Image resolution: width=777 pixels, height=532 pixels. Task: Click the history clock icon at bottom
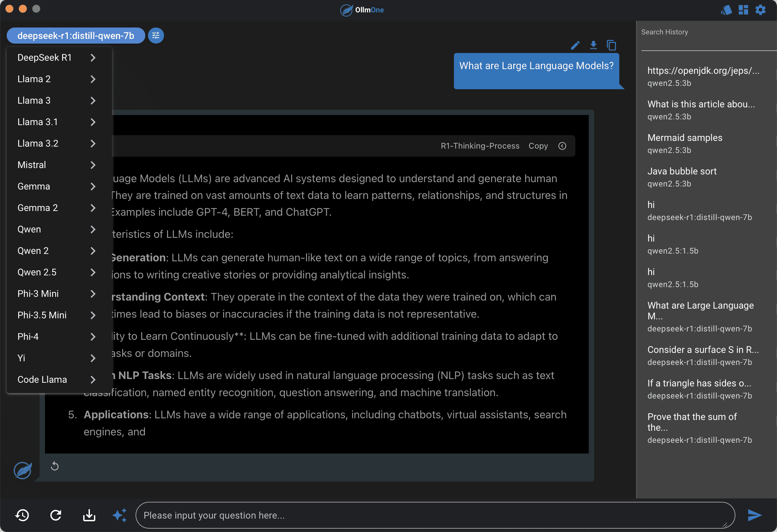[22, 515]
